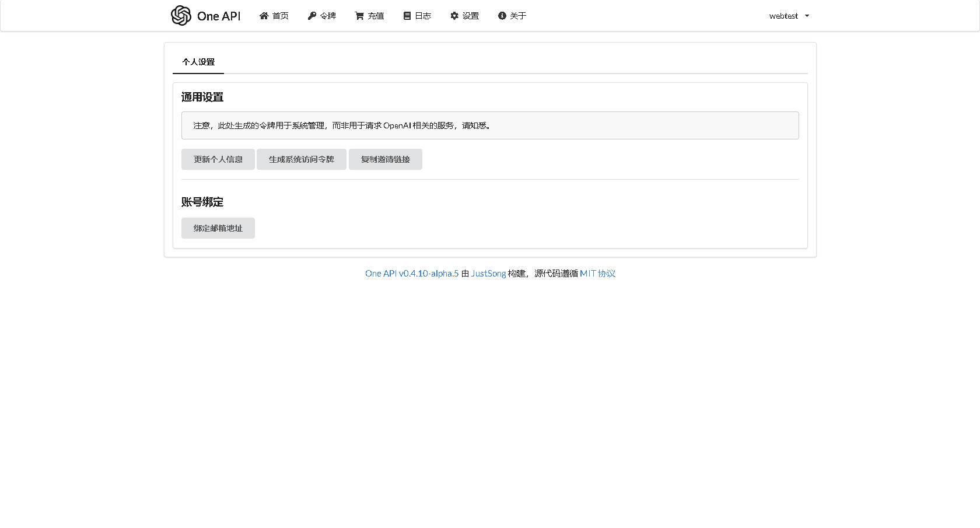Click the One API title text
Screen dimensions: 980x528
point(219,16)
